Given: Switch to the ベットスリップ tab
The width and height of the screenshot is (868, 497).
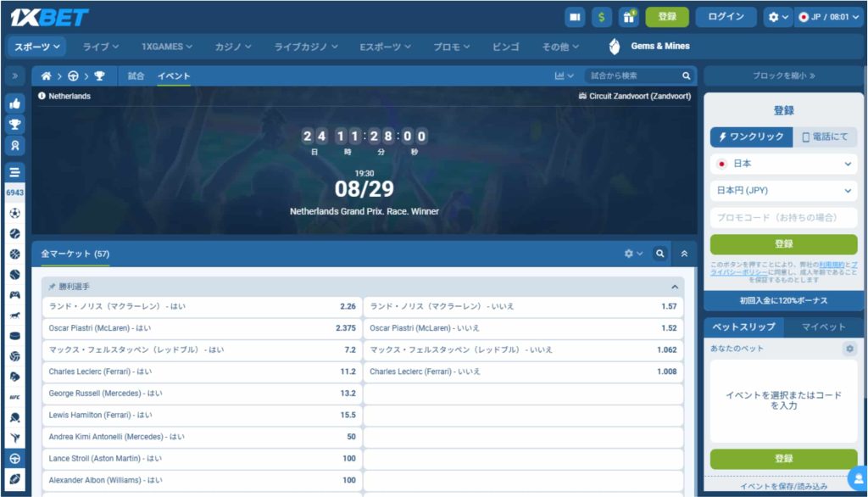Looking at the screenshot, I should pos(744,327).
